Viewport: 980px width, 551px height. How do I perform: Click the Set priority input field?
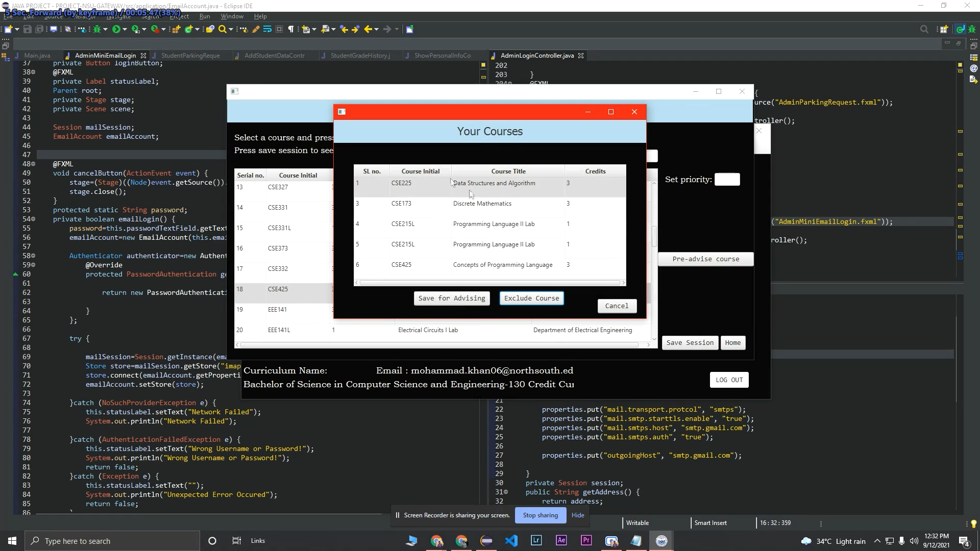tap(727, 180)
